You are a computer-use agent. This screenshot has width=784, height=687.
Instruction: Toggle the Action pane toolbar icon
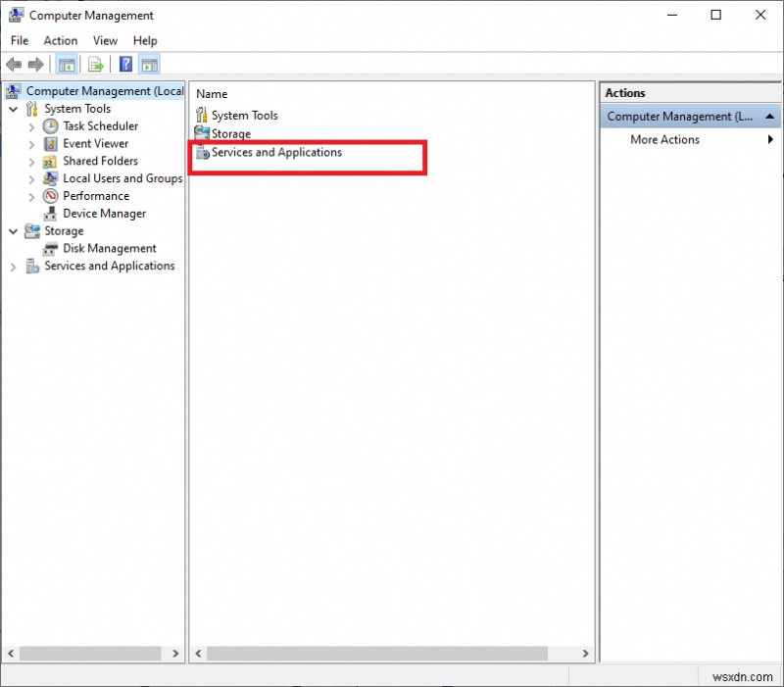148,64
